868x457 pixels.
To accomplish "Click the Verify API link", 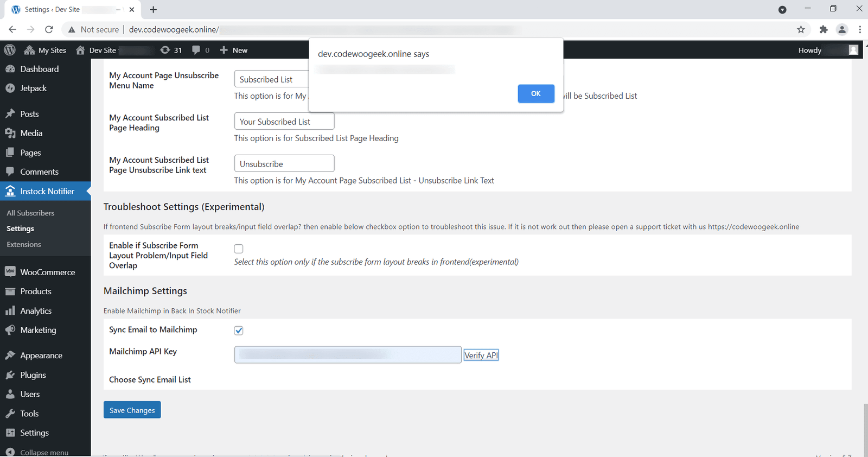I will [x=481, y=355].
